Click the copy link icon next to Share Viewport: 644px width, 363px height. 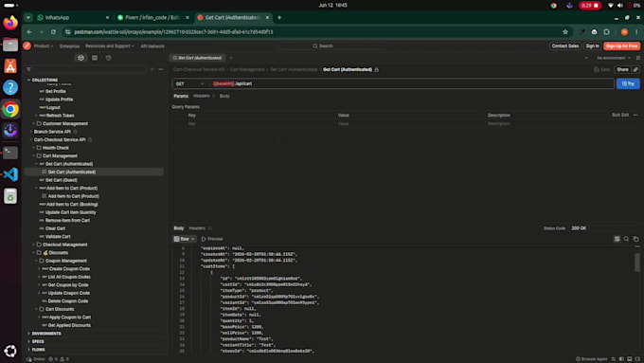click(x=635, y=69)
